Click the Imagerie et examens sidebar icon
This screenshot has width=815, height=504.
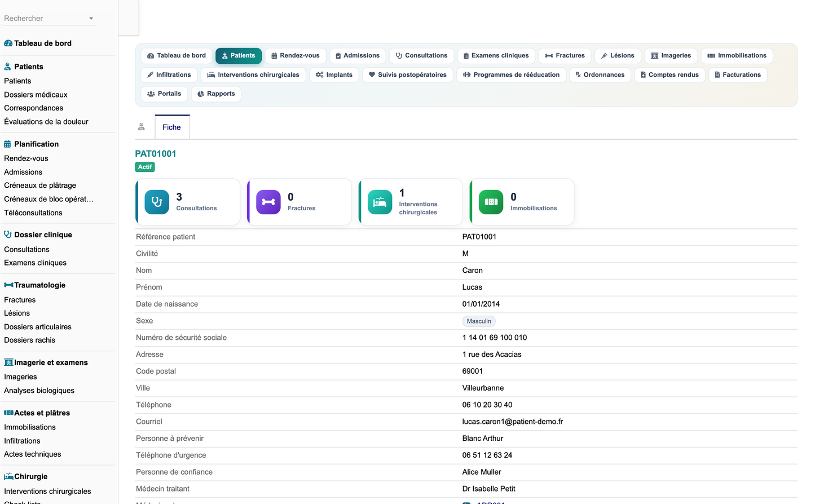8,362
